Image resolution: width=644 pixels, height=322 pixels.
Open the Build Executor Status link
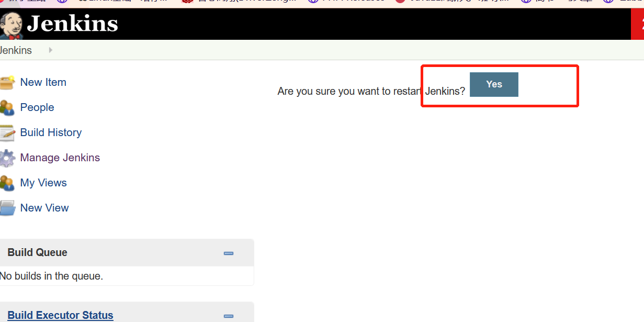tap(60, 315)
